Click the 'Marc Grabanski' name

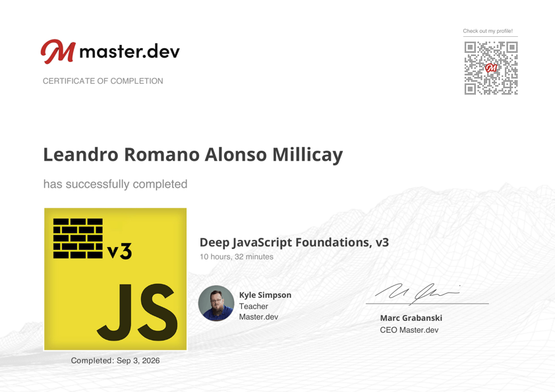pos(411,318)
